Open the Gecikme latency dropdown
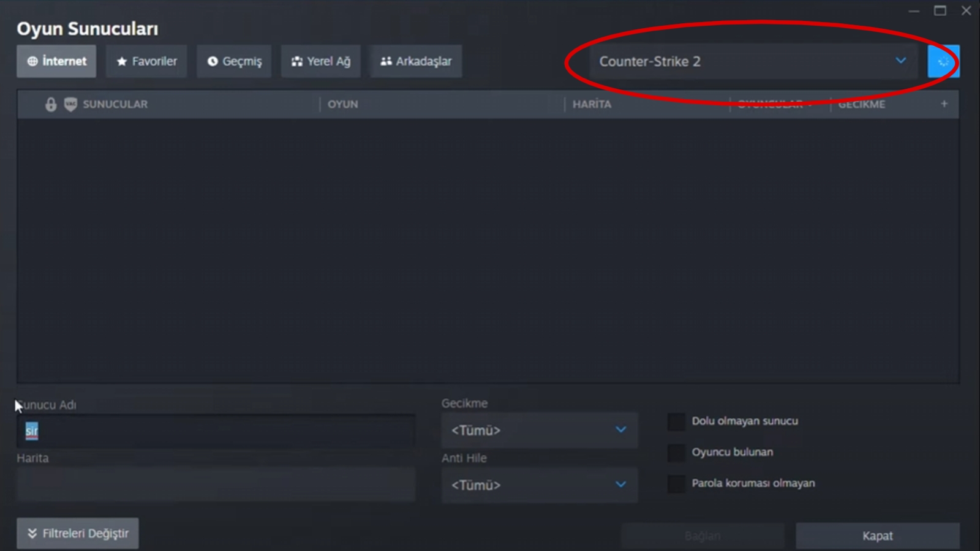This screenshot has height=551, width=980. 539,430
